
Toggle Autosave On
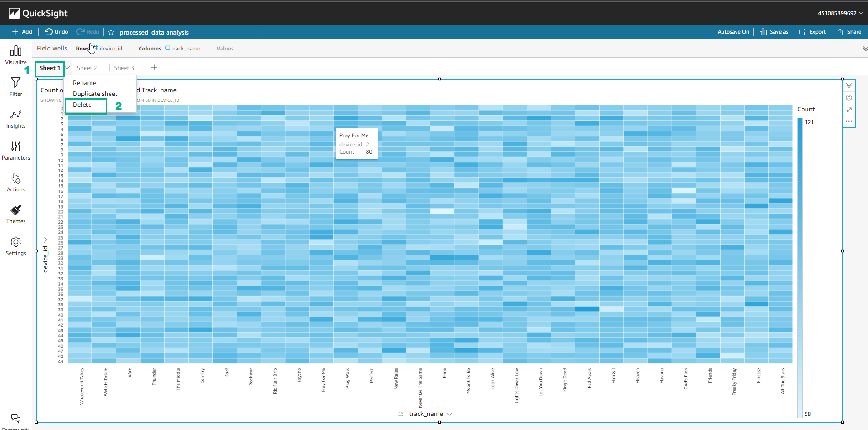point(733,32)
